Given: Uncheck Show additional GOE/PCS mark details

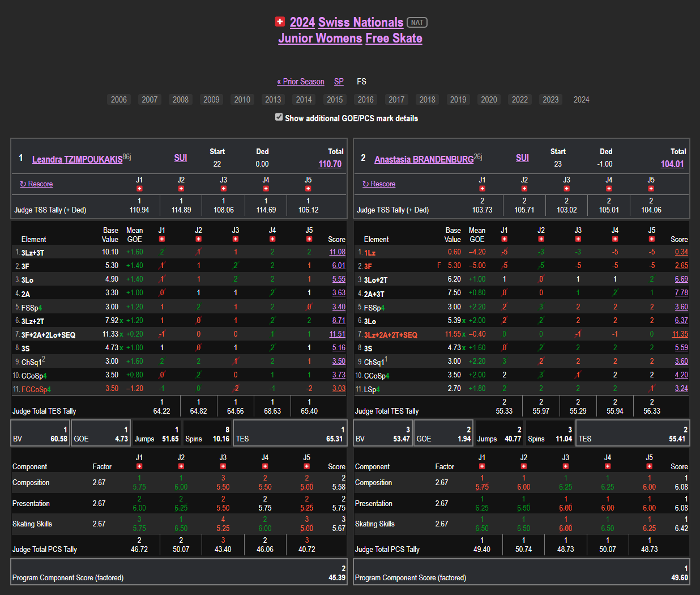Looking at the screenshot, I should [x=279, y=117].
